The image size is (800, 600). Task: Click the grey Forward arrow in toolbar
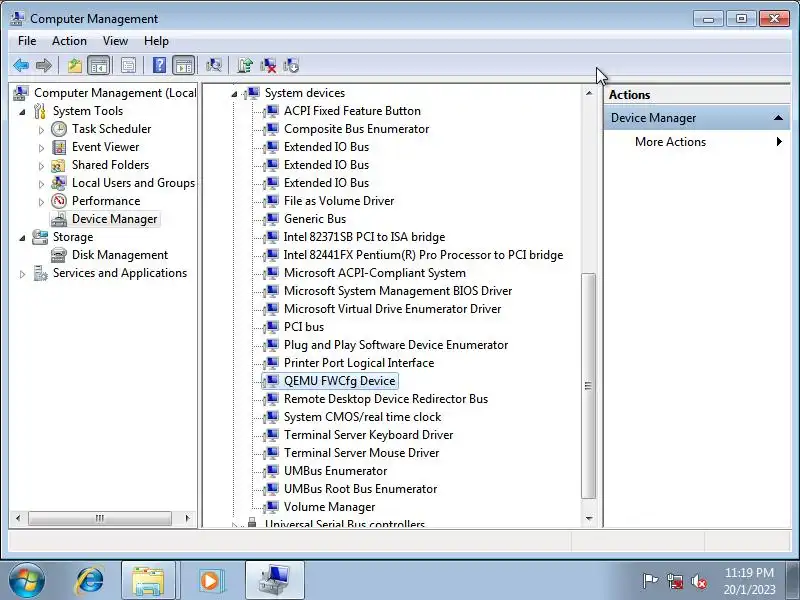pyautogui.click(x=44, y=65)
